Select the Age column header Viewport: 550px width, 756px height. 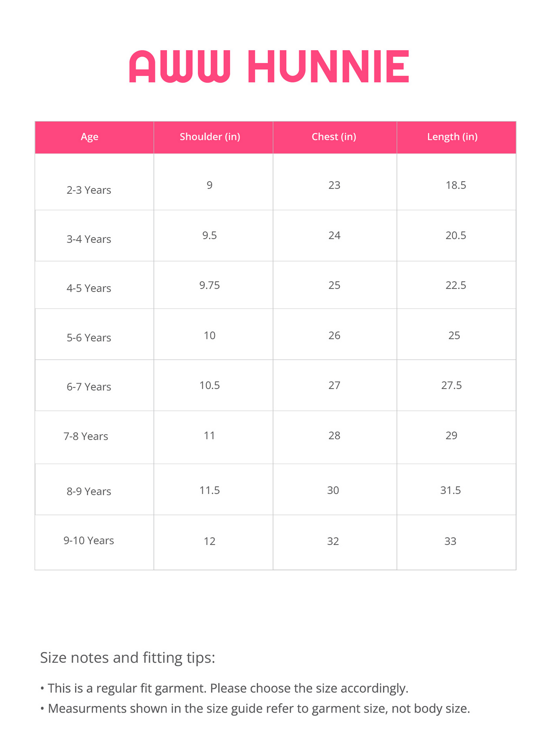[89, 137]
